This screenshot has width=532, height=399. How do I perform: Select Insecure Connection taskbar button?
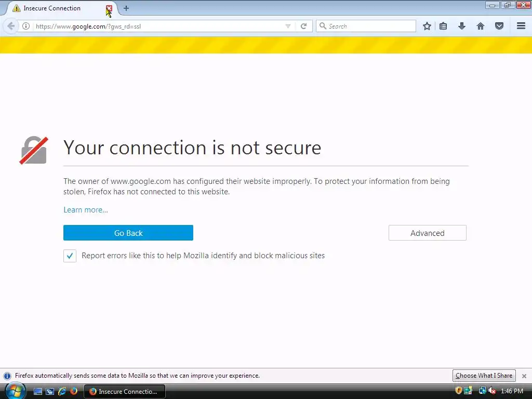[x=125, y=392]
